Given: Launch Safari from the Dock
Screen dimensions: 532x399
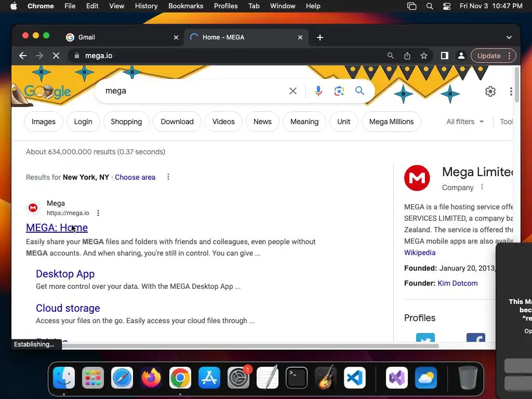Looking at the screenshot, I should 122,378.
